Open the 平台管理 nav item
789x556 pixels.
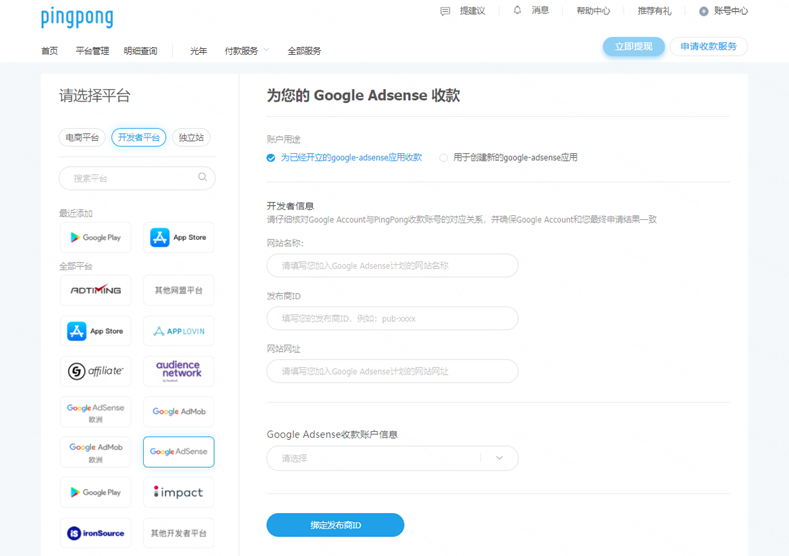pos(92,51)
